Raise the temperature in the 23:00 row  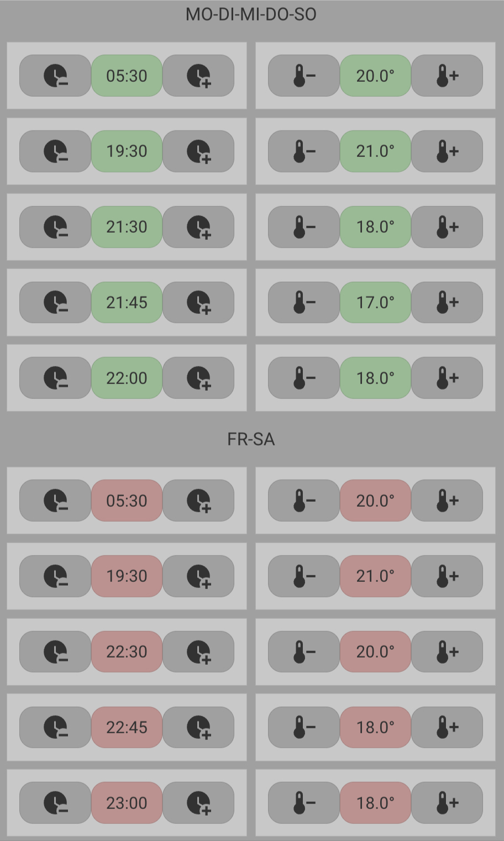447,803
